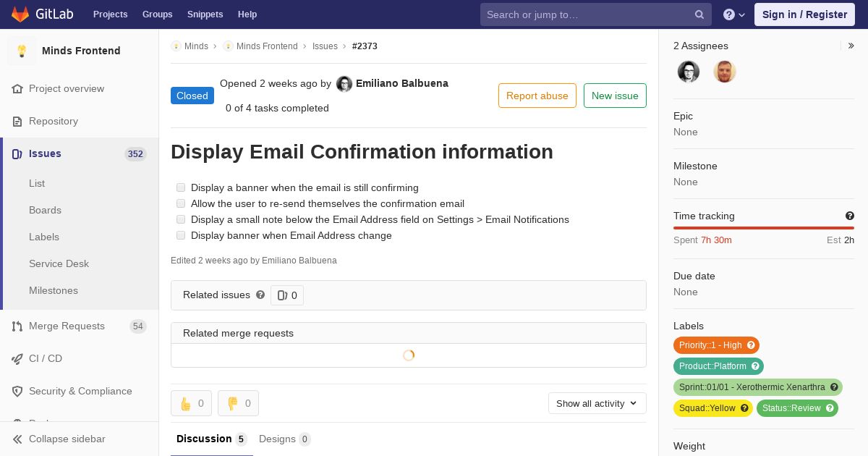
Task: Click Emiliano Balbuena's author avatar
Action: click(344, 84)
